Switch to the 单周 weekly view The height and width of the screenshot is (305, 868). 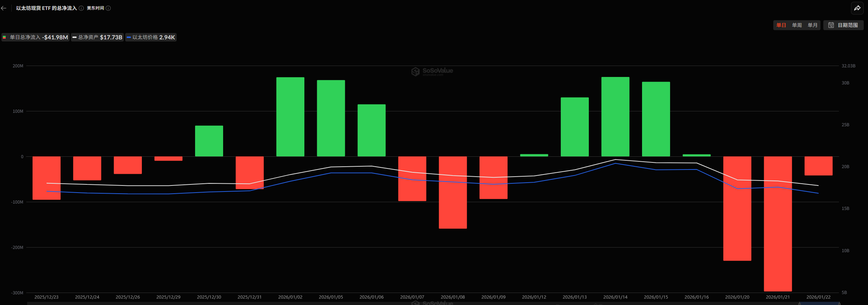pos(797,25)
